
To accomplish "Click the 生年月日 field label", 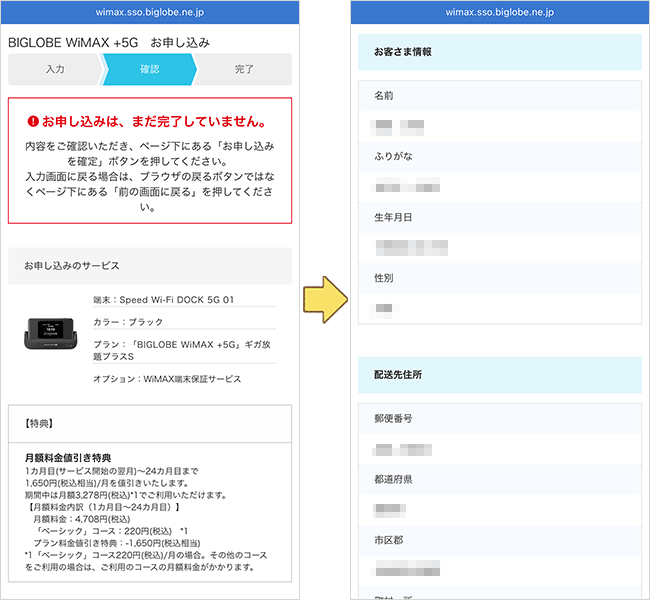I will click(393, 217).
